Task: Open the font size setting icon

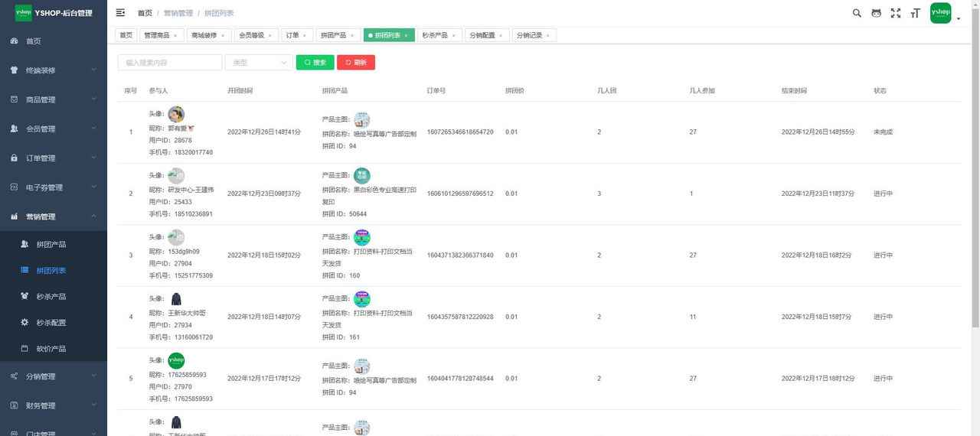Action: pos(915,13)
